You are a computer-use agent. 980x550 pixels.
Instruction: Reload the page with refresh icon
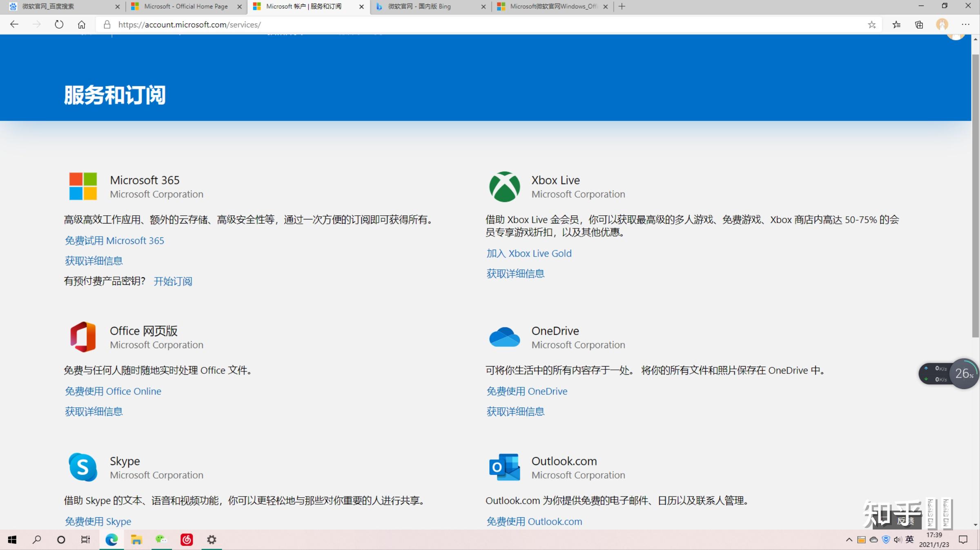click(59, 25)
